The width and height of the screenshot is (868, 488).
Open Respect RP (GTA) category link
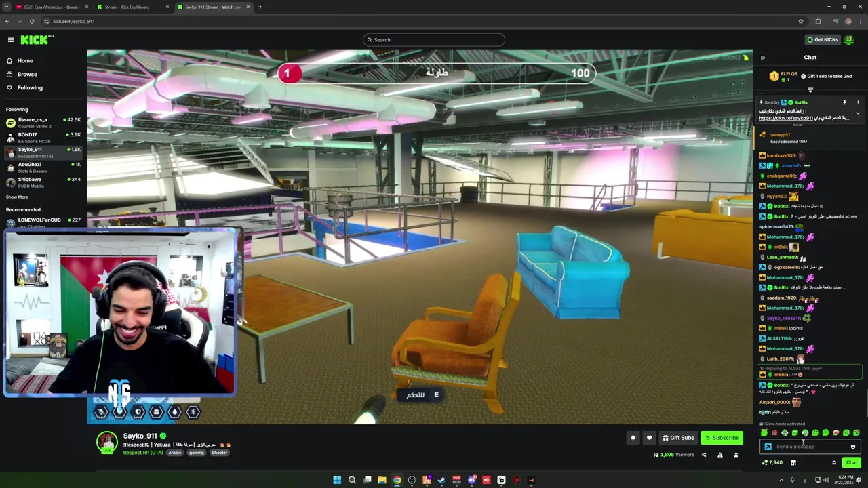(143, 453)
